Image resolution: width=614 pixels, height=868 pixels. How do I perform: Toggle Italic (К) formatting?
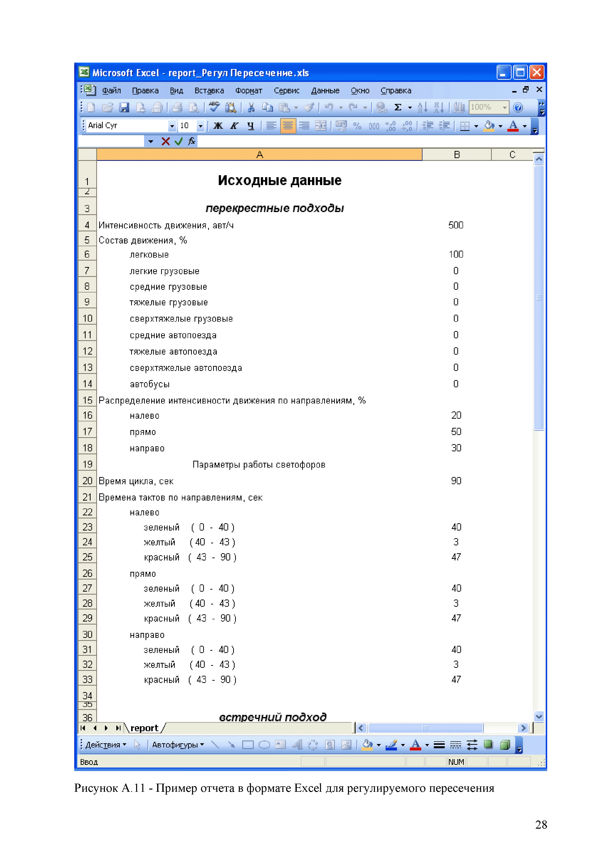(x=234, y=126)
